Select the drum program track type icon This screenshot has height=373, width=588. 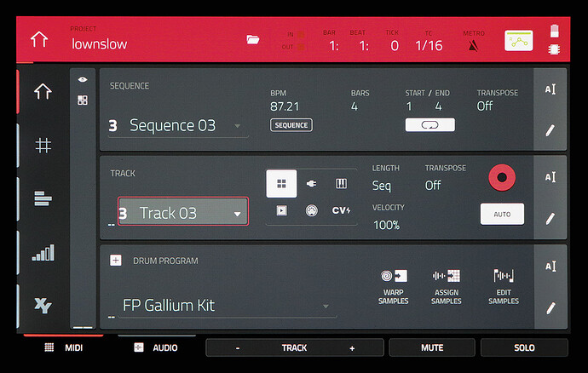281,183
